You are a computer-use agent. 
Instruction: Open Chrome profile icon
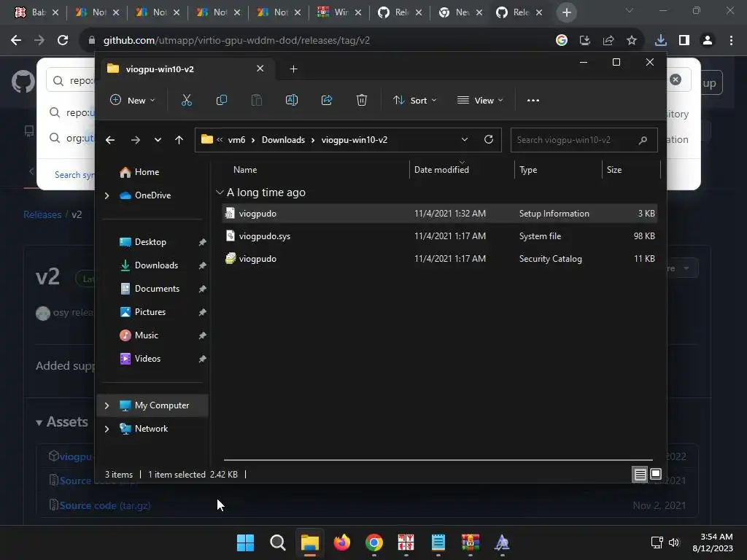(x=708, y=40)
